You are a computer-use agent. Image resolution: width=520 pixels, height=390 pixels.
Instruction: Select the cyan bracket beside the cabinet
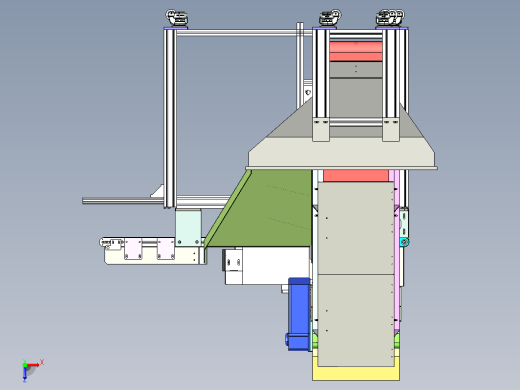tap(404, 242)
